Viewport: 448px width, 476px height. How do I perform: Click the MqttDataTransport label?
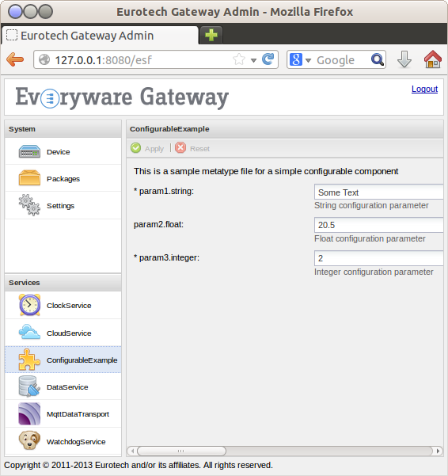click(78, 414)
